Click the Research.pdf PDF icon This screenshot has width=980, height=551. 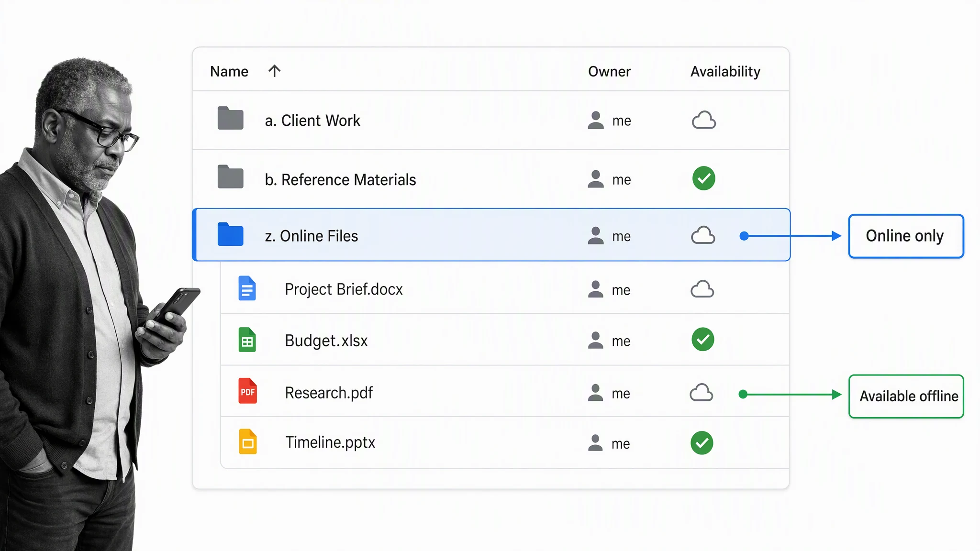(247, 391)
